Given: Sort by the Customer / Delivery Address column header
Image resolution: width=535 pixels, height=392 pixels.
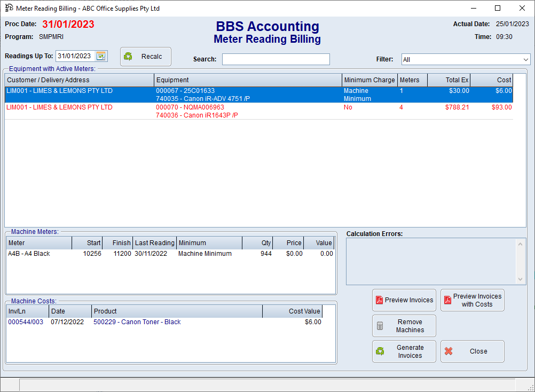Looking at the screenshot, I should point(80,80).
